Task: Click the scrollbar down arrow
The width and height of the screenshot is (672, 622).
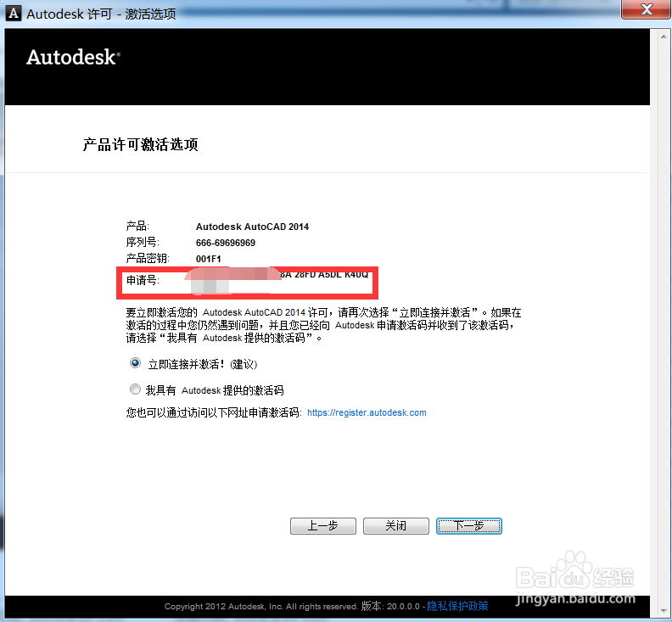Action: [664, 611]
